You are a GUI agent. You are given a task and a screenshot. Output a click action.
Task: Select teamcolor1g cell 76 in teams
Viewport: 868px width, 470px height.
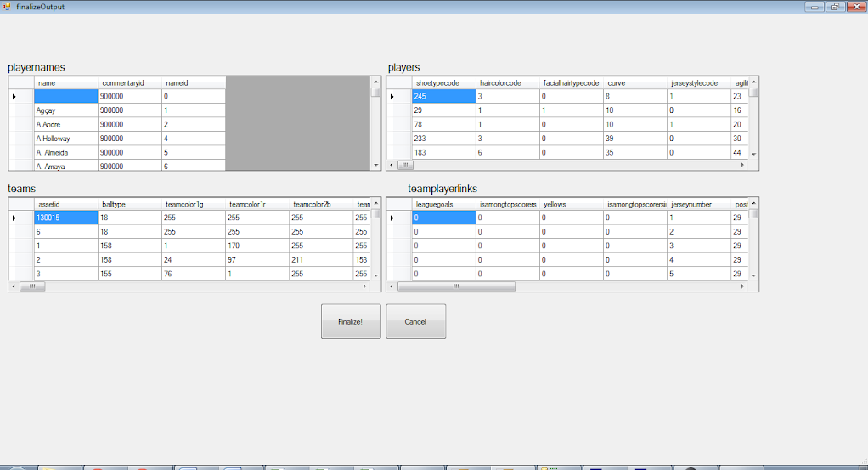pos(194,273)
